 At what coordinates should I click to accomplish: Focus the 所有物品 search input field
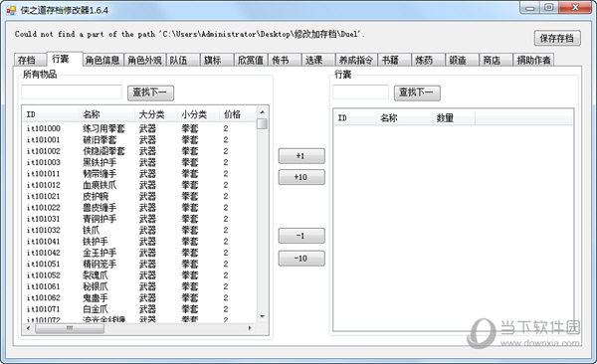[72, 92]
